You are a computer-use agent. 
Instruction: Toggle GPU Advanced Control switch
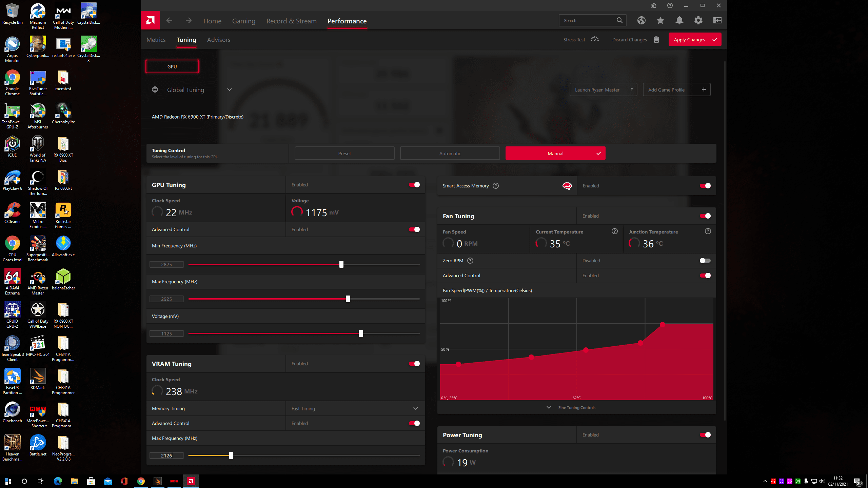pyautogui.click(x=414, y=229)
